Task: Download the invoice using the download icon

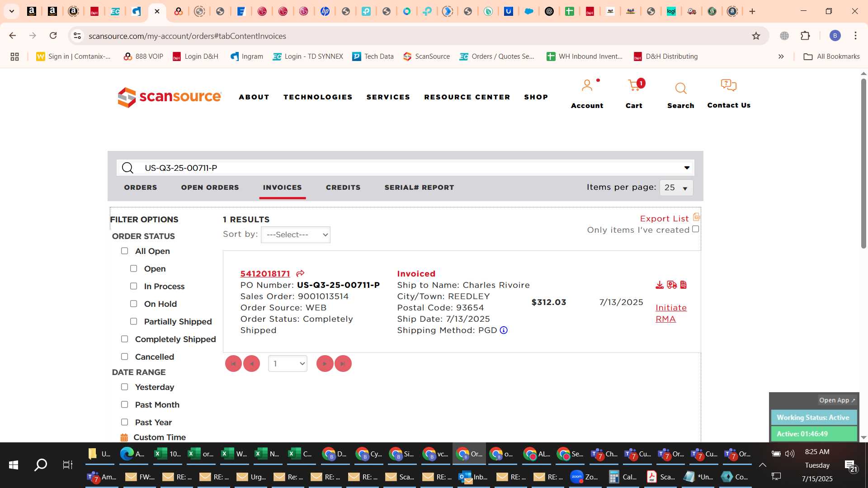Action: [660, 285]
